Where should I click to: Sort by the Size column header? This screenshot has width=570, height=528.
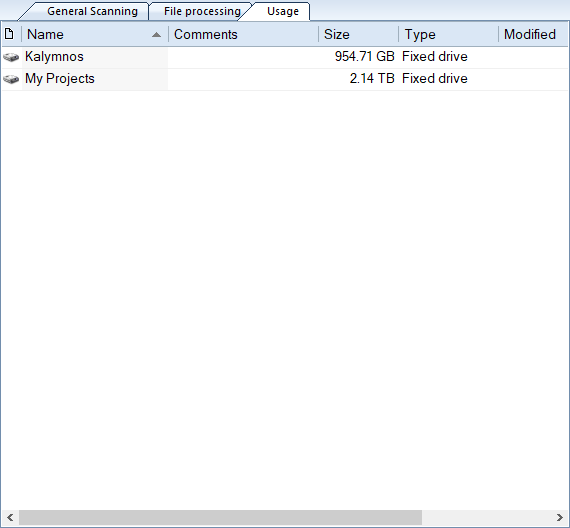click(359, 34)
